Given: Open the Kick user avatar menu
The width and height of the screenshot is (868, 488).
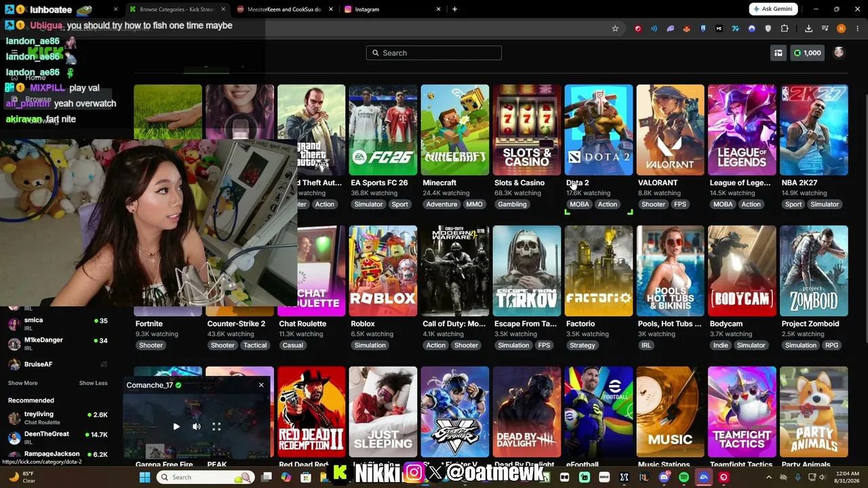Looking at the screenshot, I should [x=839, y=53].
